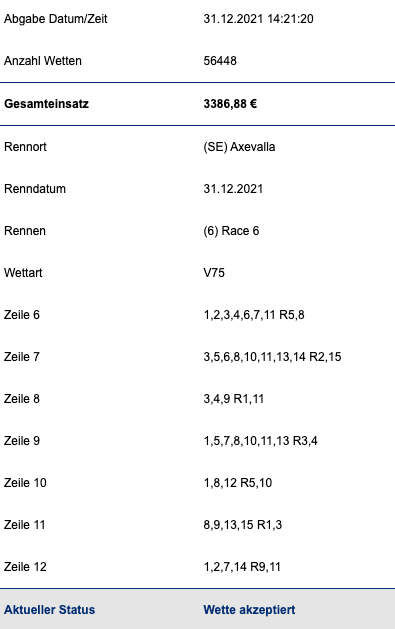395x629 pixels.
Task: Click the Zeile 11 picks 8,9,13,15 R1,3
Action: [x=243, y=525]
